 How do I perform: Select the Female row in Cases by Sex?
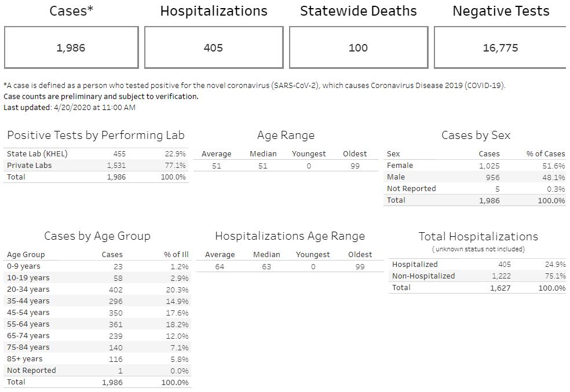pyautogui.click(x=475, y=166)
